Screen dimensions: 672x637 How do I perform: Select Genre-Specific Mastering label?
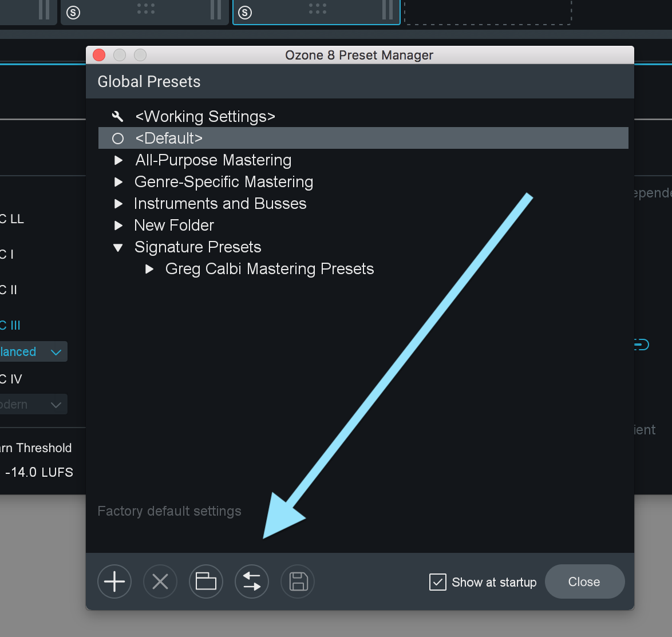click(224, 182)
